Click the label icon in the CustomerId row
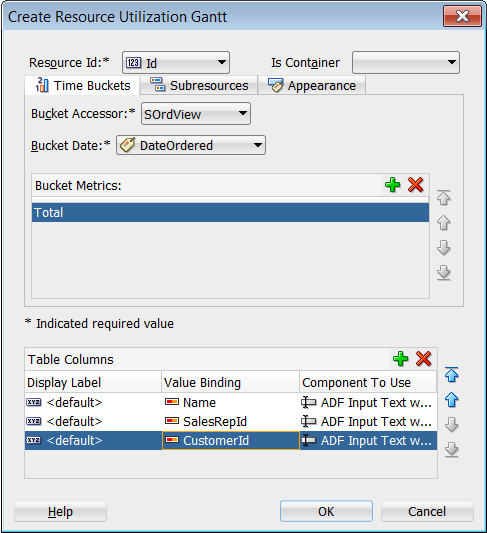This screenshot has width=487, height=533. [33, 440]
